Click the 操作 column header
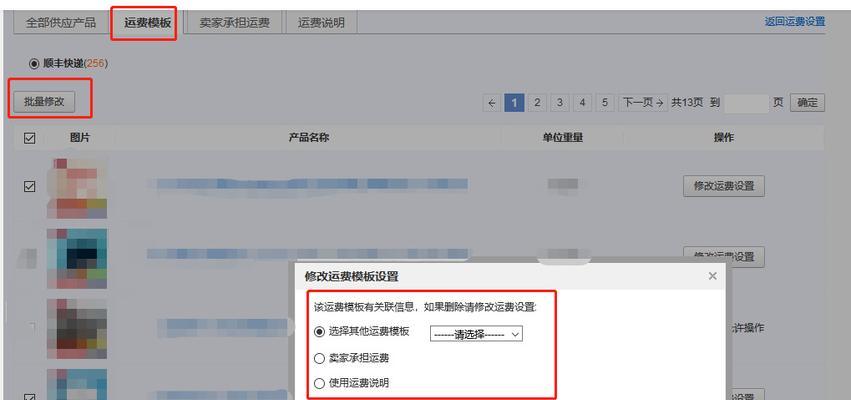This screenshot has height=400, width=851. point(723,138)
